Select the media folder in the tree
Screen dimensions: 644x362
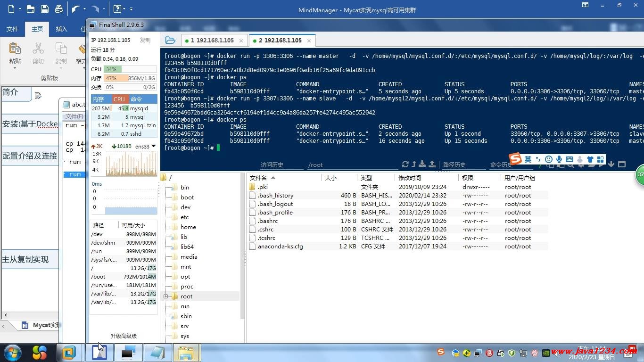click(189, 256)
